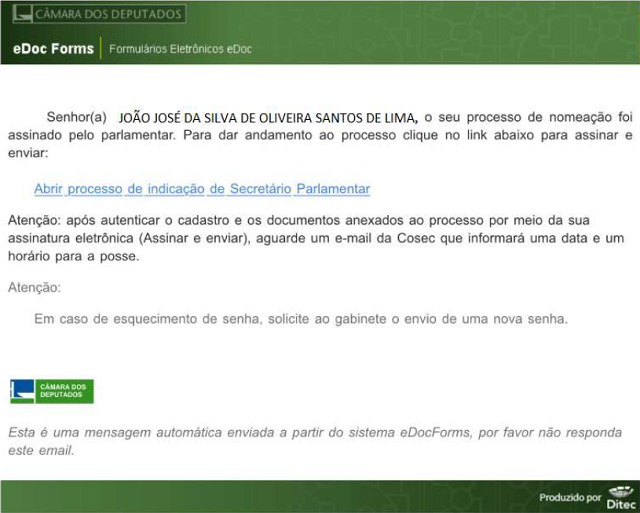Image resolution: width=640 pixels, height=513 pixels.
Task: Click the Produzido por footer text
Action: tap(570, 497)
